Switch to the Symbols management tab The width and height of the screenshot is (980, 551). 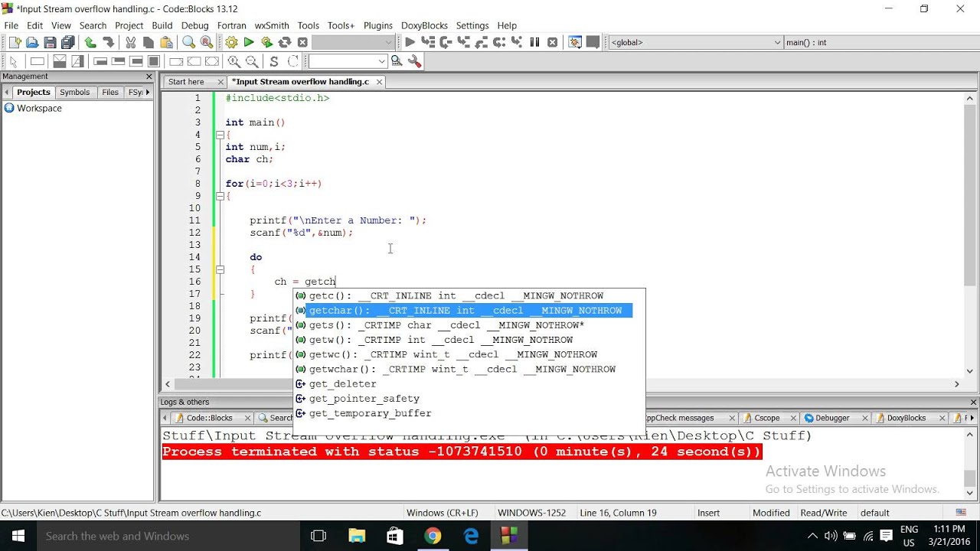(74, 92)
